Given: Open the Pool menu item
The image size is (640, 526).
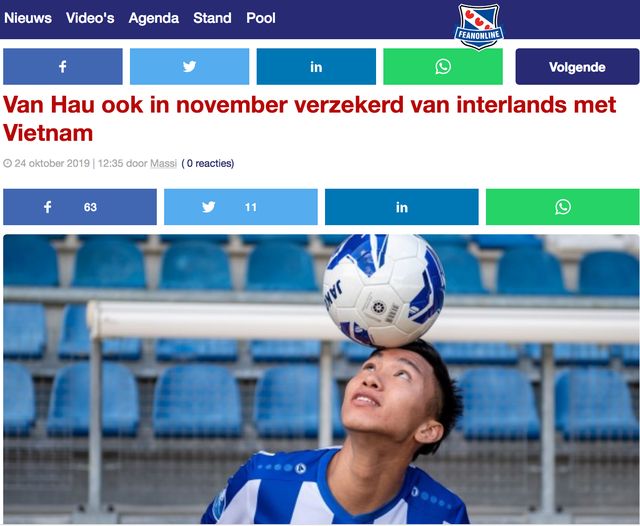Looking at the screenshot, I should pyautogui.click(x=261, y=18).
